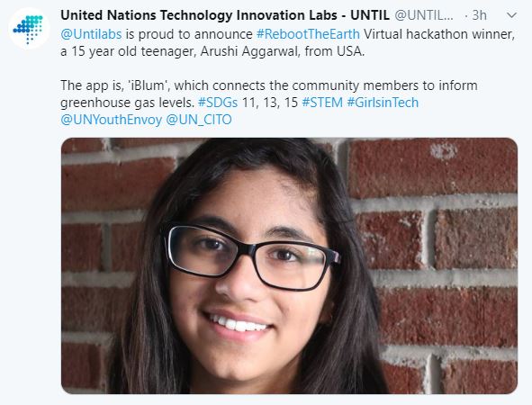This screenshot has height=405, width=532.
Task: Open the tweet options chevron menu
Action: (x=511, y=15)
